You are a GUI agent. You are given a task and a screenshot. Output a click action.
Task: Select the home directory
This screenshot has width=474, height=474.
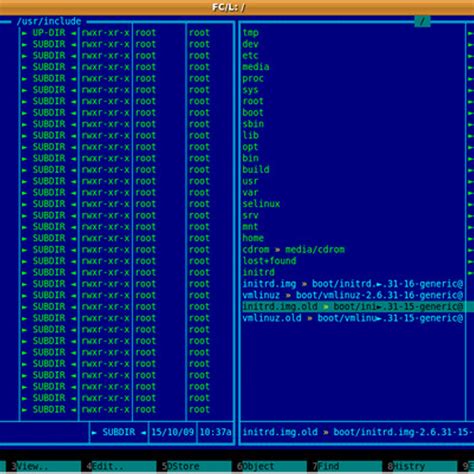coord(253,238)
